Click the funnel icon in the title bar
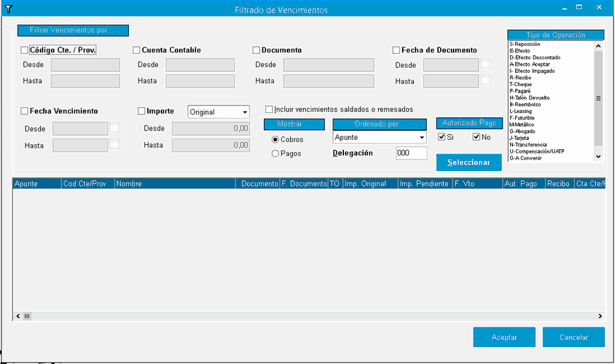615x364 pixels. [8, 8]
